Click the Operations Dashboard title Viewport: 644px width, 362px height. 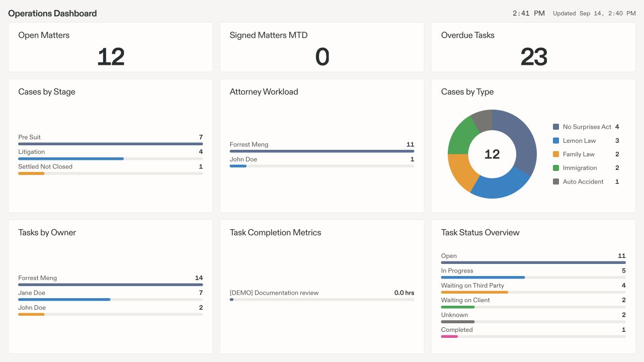pos(52,14)
